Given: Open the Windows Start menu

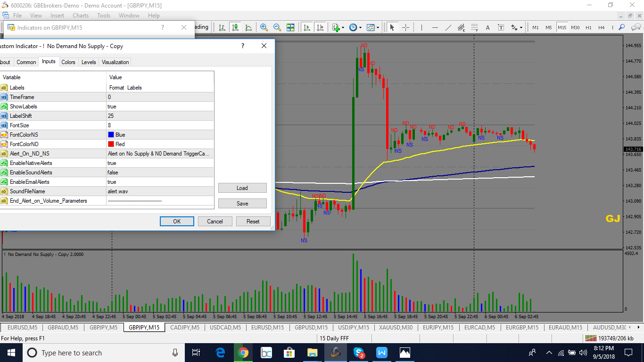Looking at the screenshot, I should tap(11, 353).
